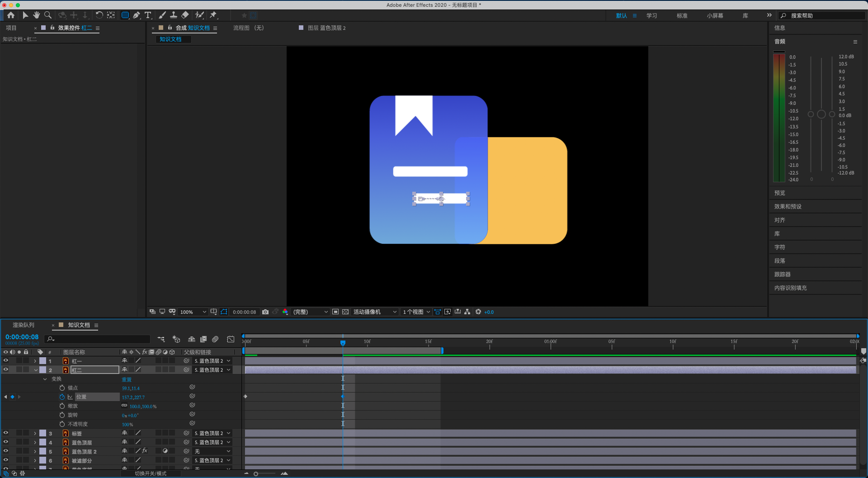Select the 标准 workspace

(682, 16)
